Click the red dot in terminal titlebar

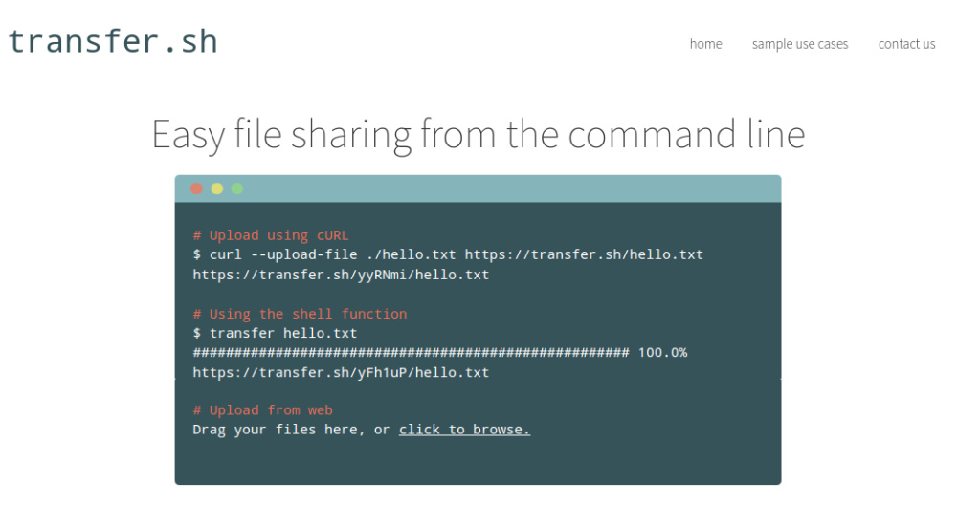[197, 188]
